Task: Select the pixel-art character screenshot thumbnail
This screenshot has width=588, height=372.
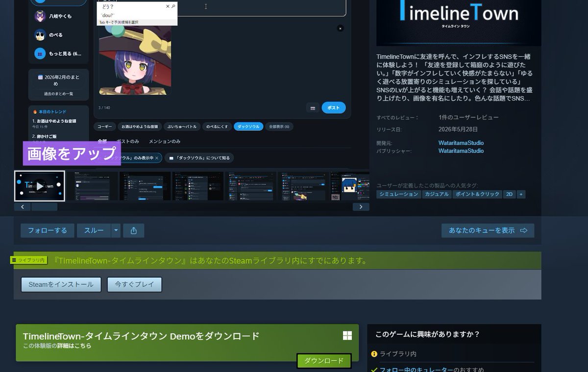Action: click(x=350, y=186)
